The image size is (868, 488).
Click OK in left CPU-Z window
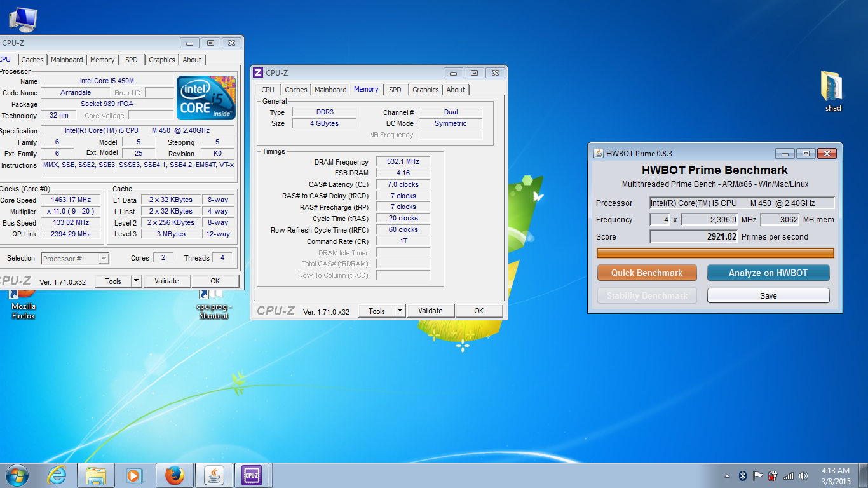point(215,281)
